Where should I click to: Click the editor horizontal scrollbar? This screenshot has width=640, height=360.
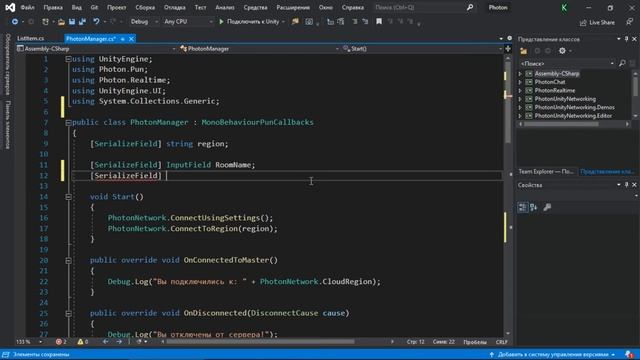pyautogui.click(x=260, y=342)
